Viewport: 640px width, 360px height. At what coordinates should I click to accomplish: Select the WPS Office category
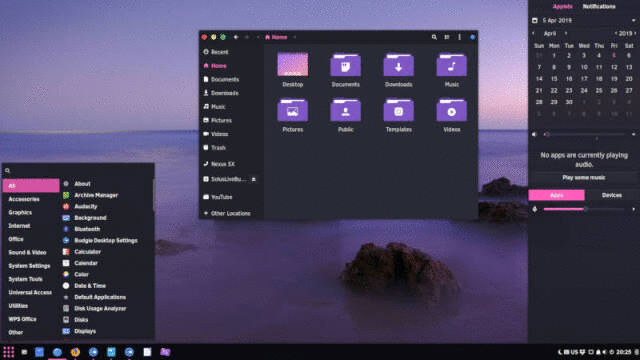[31, 319]
